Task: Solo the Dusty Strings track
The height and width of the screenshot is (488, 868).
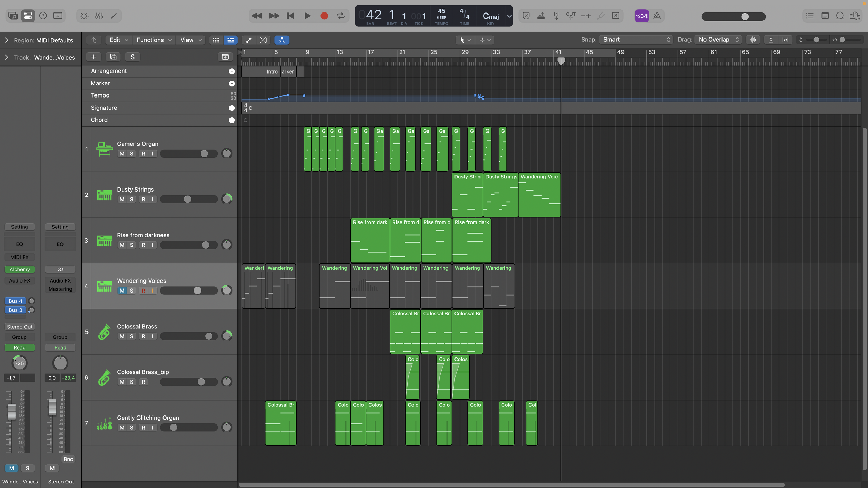Action: [132, 200]
